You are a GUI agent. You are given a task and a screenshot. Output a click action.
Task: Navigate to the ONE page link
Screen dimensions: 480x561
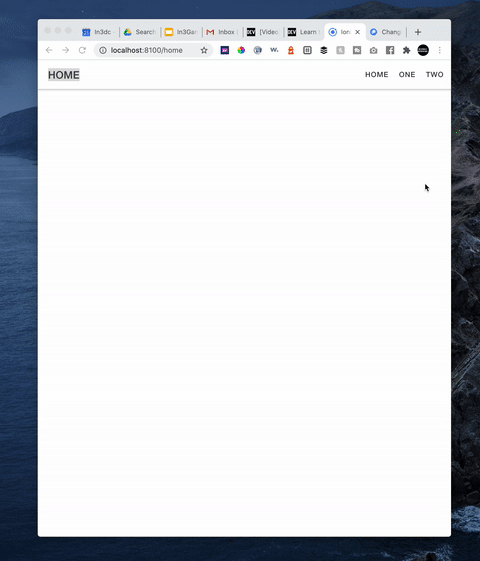coord(407,74)
